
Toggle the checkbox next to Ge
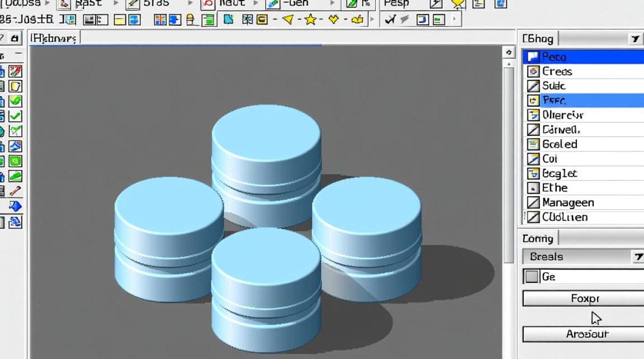click(x=531, y=277)
